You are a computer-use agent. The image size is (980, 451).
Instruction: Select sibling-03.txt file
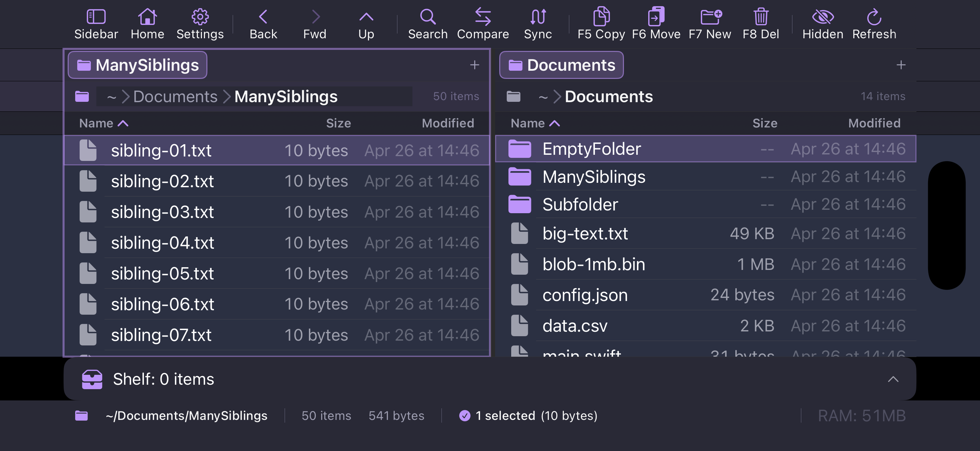(277, 212)
